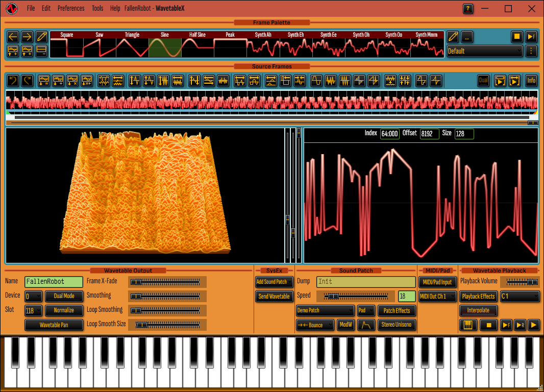Screen dimensions: 544x392
Task: Click the envelope-shape icon next to ModW
Action: point(366,325)
